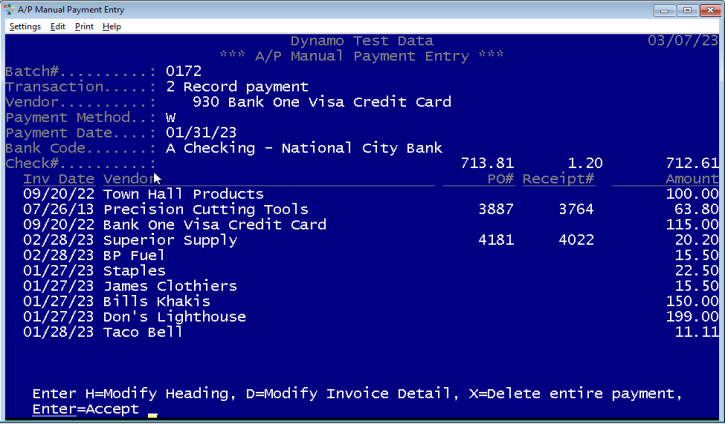Click PO number 3887
Screen dimensions: 725x424
tap(496, 209)
